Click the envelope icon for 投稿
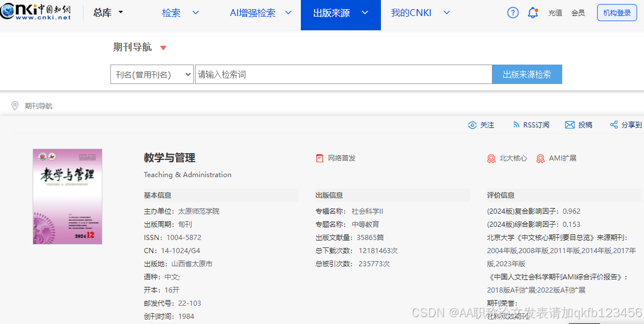The image size is (644, 324). 570,125
